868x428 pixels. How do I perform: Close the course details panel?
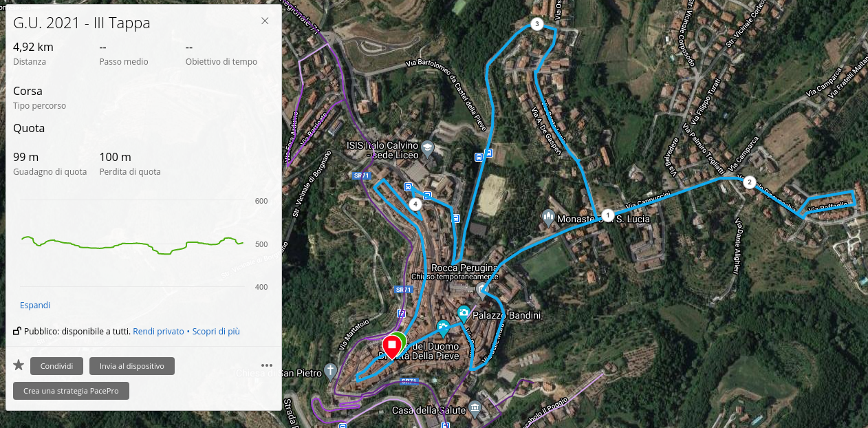[x=265, y=21]
